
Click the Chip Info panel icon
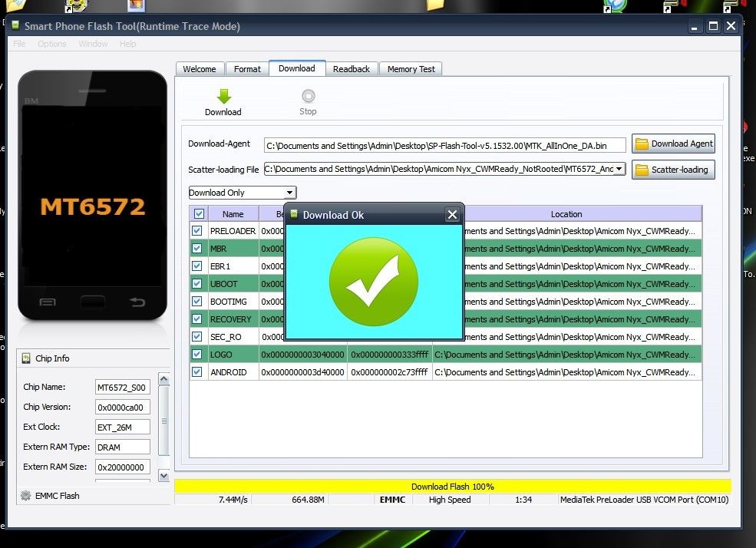pos(26,358)
